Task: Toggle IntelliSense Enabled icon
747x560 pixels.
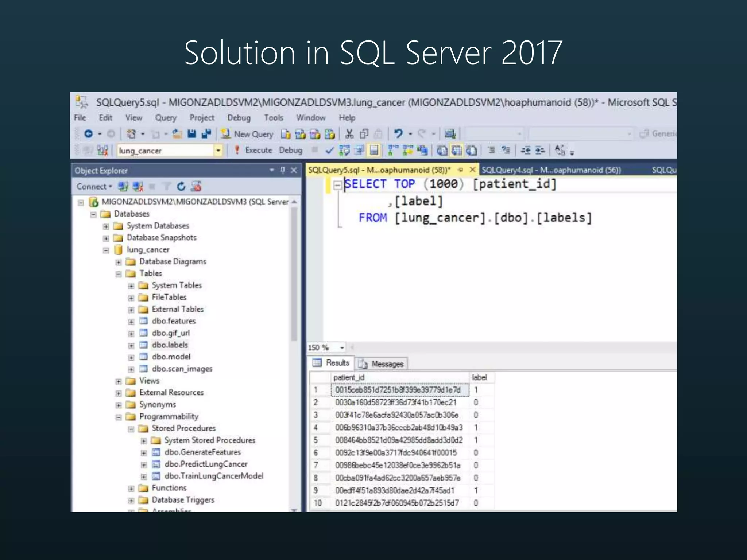Action: point(374,150)
